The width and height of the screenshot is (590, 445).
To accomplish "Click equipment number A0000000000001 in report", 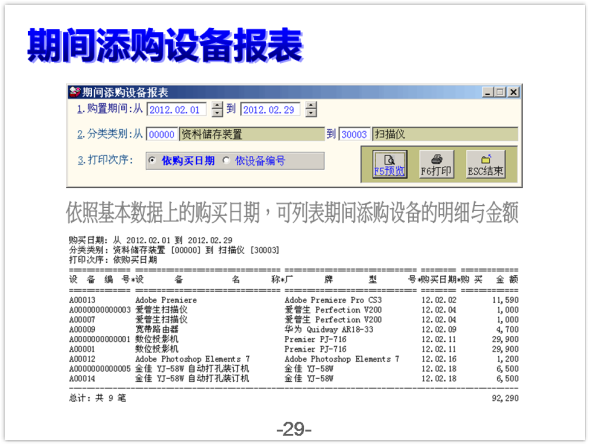I will click(x=100, y=339).
